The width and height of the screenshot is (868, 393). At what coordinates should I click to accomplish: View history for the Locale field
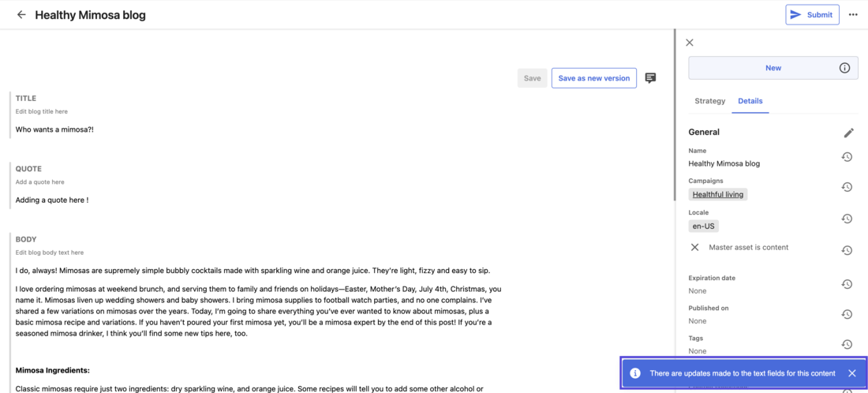847,219
